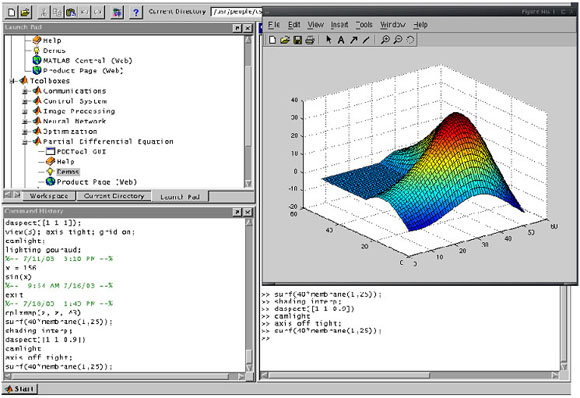580x398 pixels.
Task: Click the Current Directory path field
Action: pyautogui.click(x=237, y=12)
